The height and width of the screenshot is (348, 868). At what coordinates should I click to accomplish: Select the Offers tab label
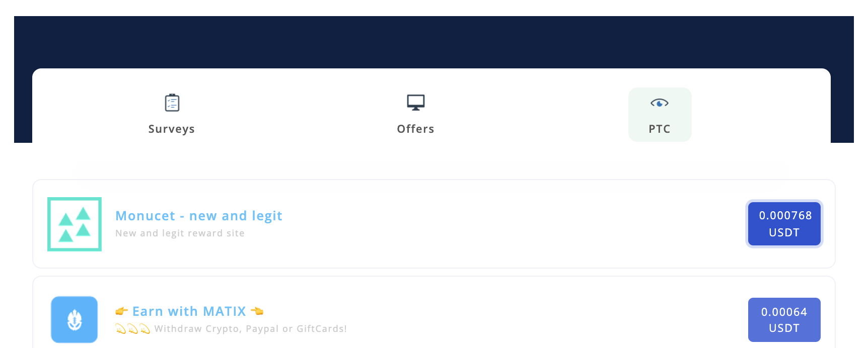point(415,129)
